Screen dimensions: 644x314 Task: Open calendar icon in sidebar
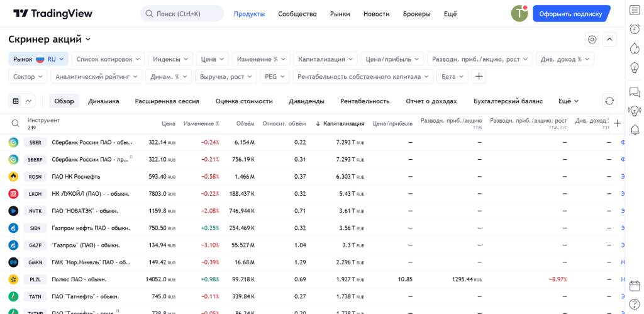(x=635, y=285)
